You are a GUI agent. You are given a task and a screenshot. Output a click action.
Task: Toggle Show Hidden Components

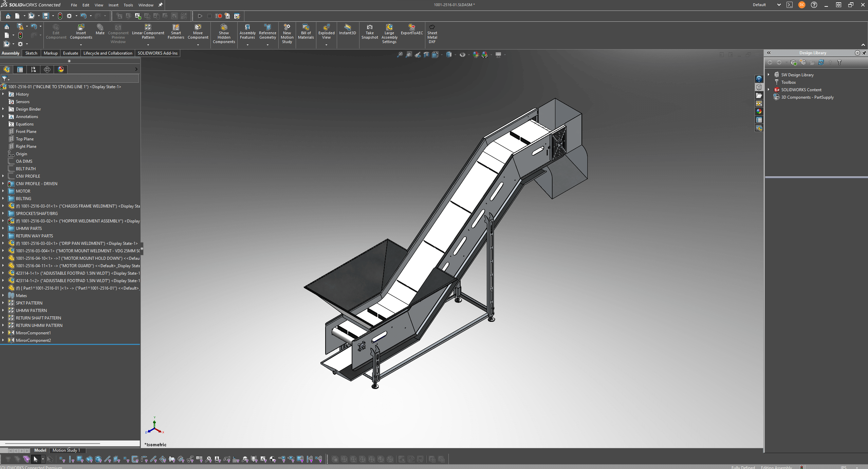pos(224,27)
